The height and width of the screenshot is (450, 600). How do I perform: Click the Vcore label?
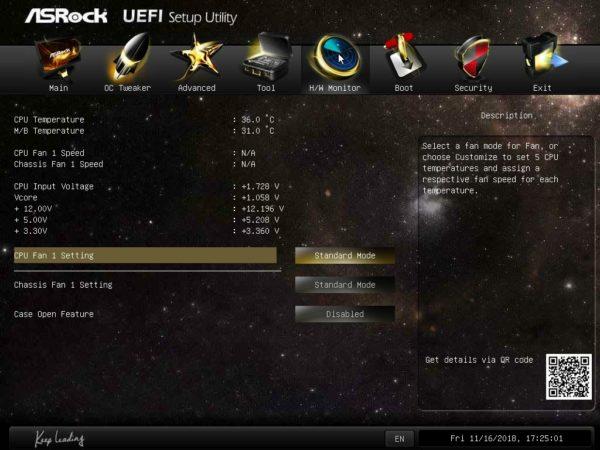pos(26,197)
